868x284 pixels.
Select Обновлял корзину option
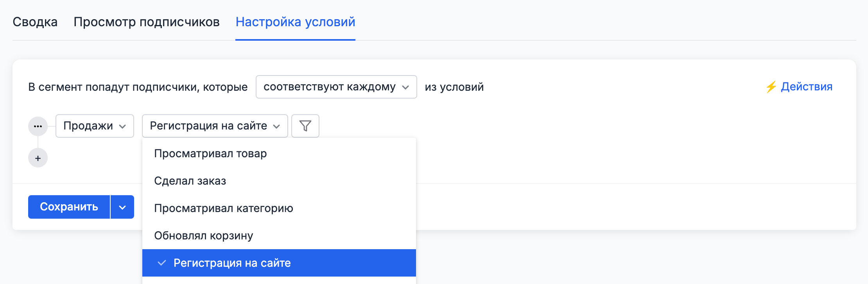tap(204, 235)
